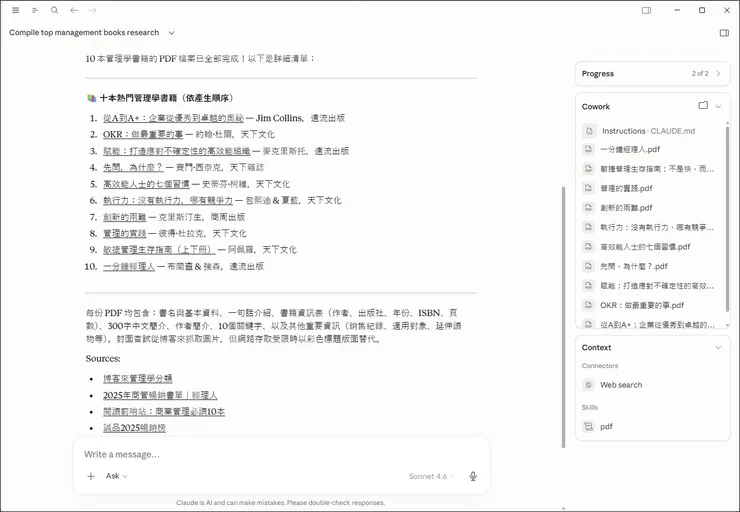The height and width of the screenshot is (512, 740).
Task: Maximize the application window
Action: (702, 10)
